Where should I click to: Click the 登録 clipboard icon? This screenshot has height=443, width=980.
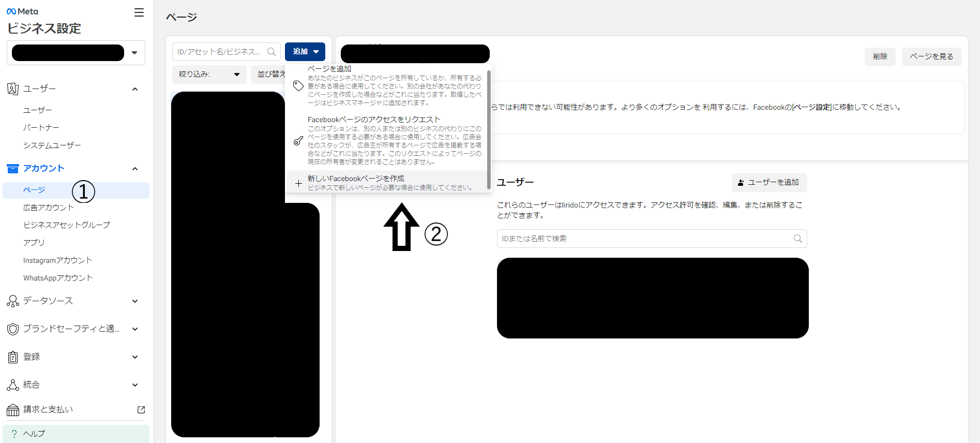pyautogui.click(x=13, y=357)
